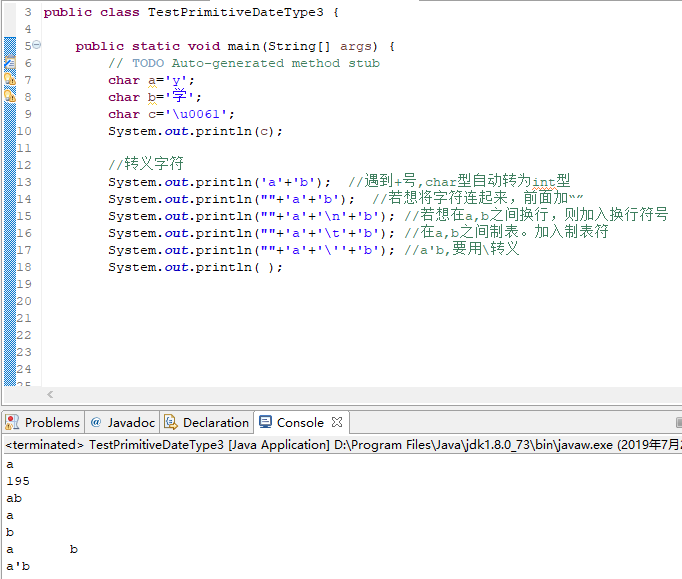This screenshot has width=682, height=579.
Task: Click the console toolbar button at right edge
Action: click(679, 422)
